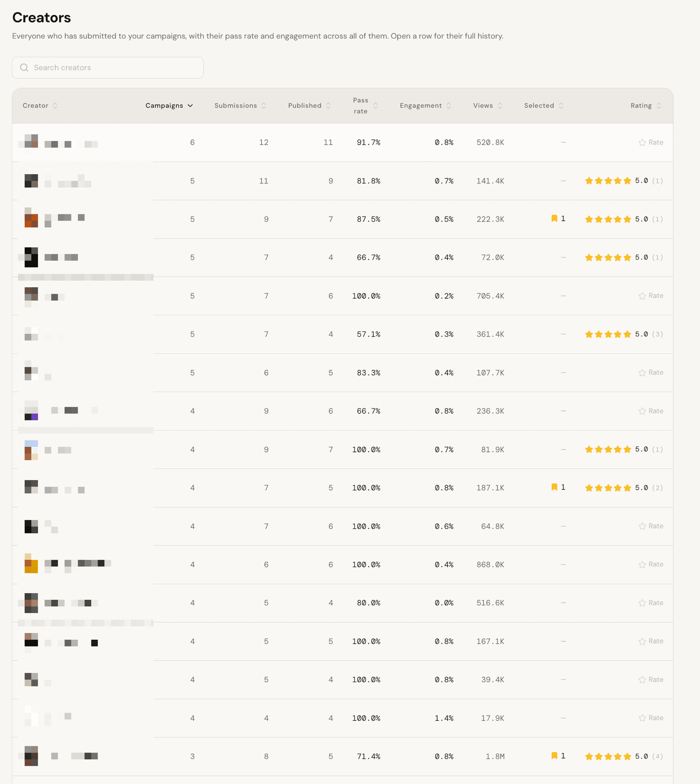Click the bookmark icon in 222.3K views row
Screen dimensions: 700x784
pyautogui.click(x=554, y=218)
